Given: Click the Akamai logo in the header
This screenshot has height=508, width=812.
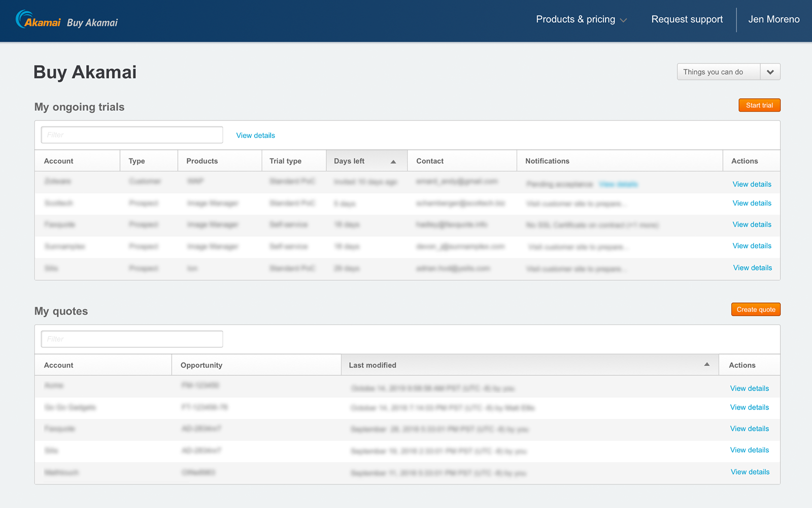Looking at the screenshot, I should (38, 20).
